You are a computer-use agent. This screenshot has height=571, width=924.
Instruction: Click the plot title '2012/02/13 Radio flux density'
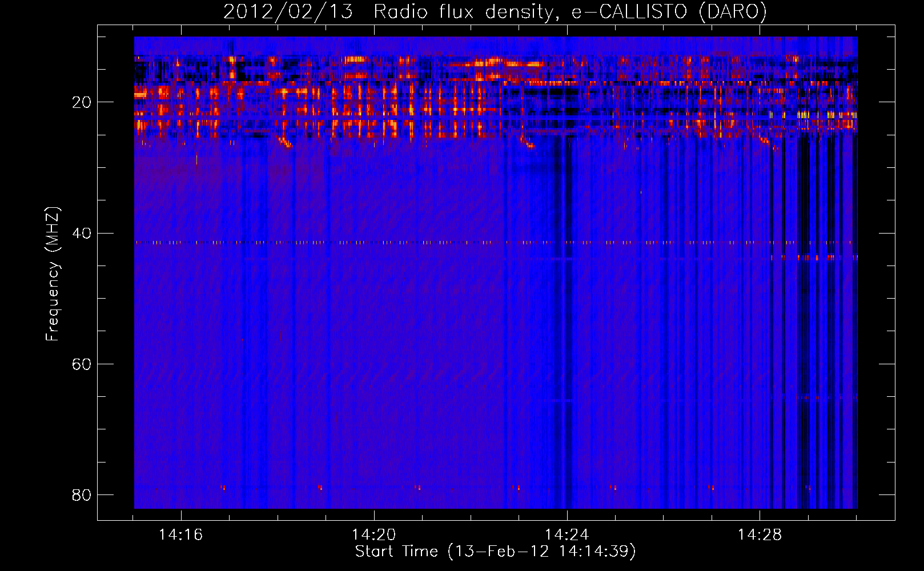coord(495,12)
